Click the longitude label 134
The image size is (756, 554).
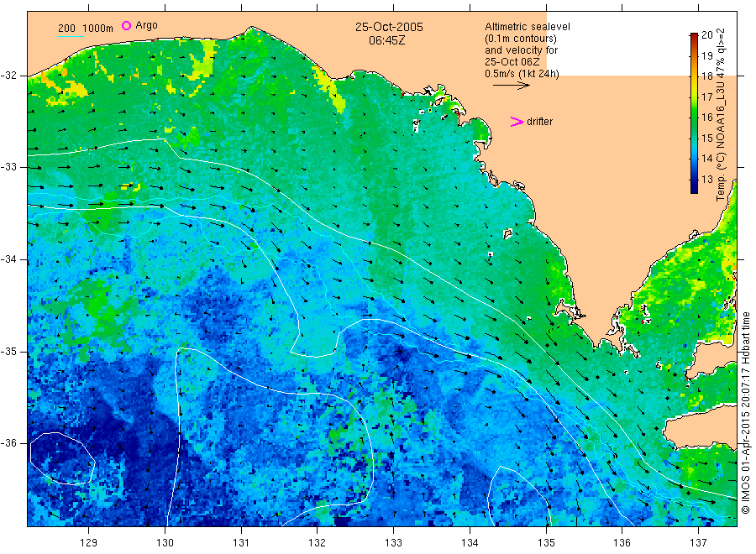click(x=470, y=543)
